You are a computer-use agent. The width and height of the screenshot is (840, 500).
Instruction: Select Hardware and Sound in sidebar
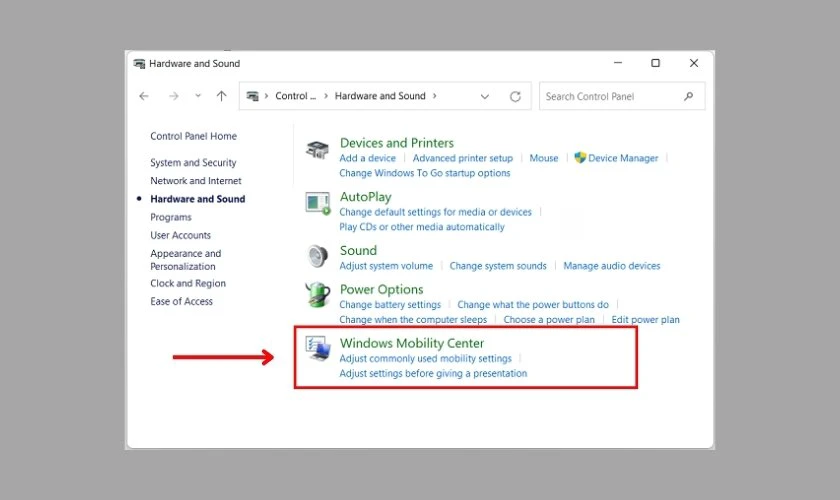coord(198,199)
